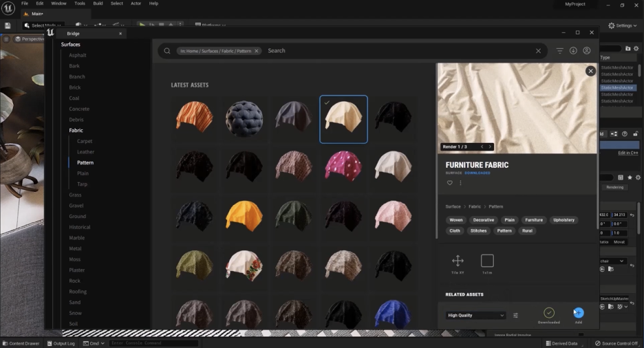The width and height of the screenshot is (644, 348).
Task: Click the Upholstery tag
Action: [x=564, y=220]
